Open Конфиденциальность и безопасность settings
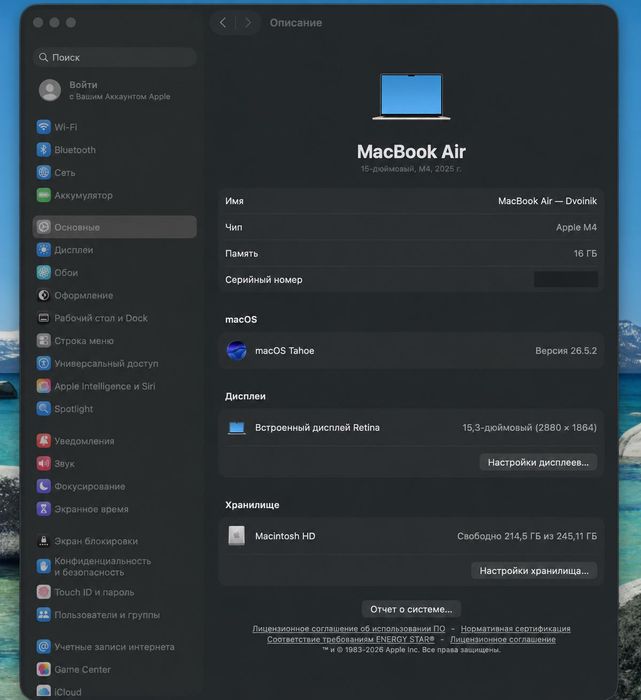641x700 pixels. pos(115,567)
